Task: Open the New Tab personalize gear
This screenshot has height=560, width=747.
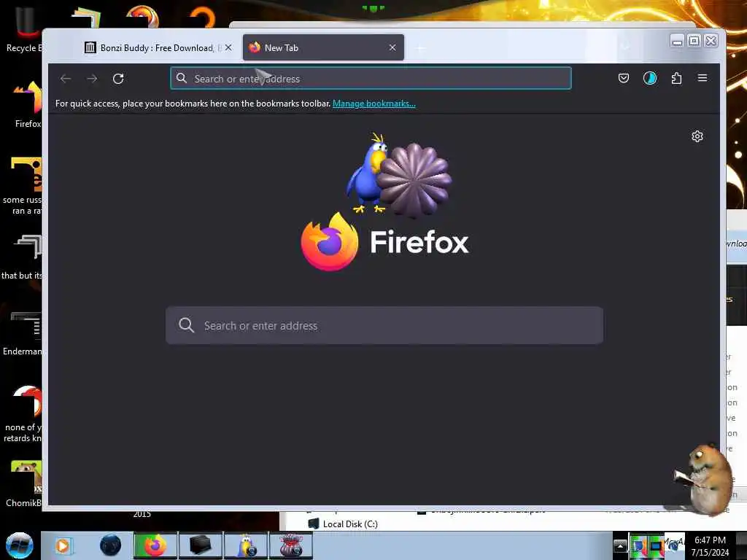Action: [x=697, y=136]
